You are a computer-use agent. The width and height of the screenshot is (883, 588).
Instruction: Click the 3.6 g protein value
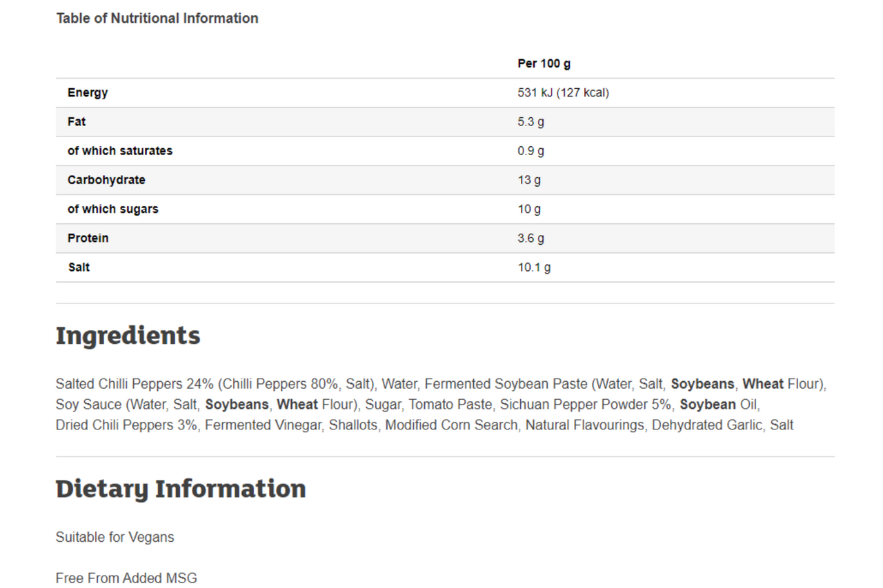point(530,239)
